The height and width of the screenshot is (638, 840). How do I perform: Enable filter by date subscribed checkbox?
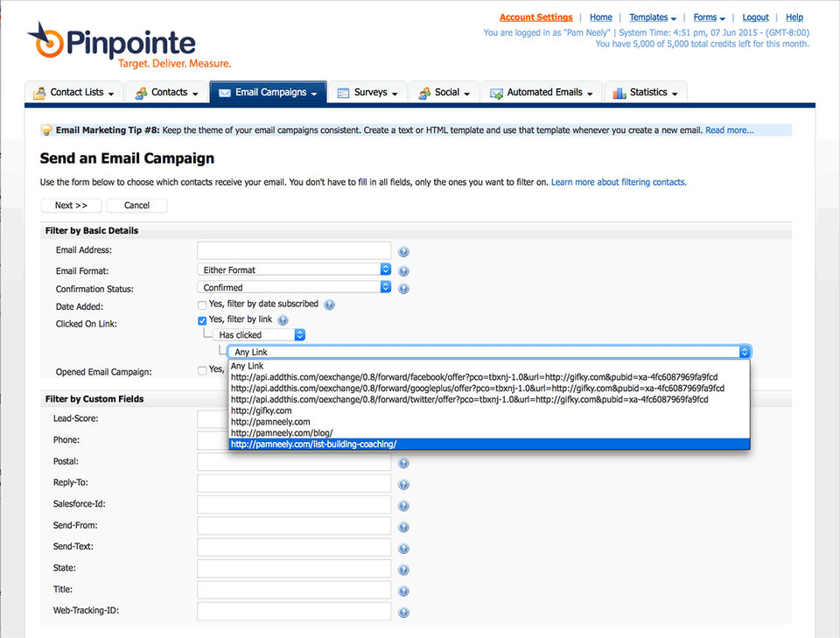pos(202,305)
